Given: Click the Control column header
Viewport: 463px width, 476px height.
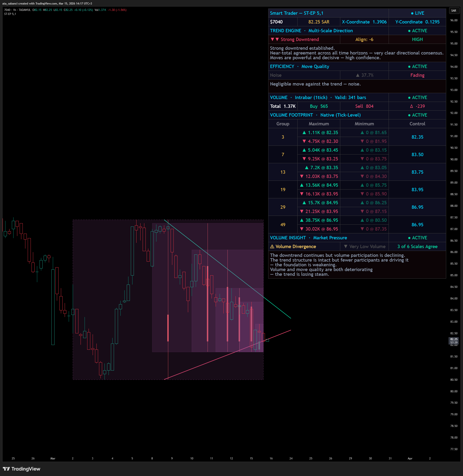Looking at the screenshot, I should click(417, 124).
